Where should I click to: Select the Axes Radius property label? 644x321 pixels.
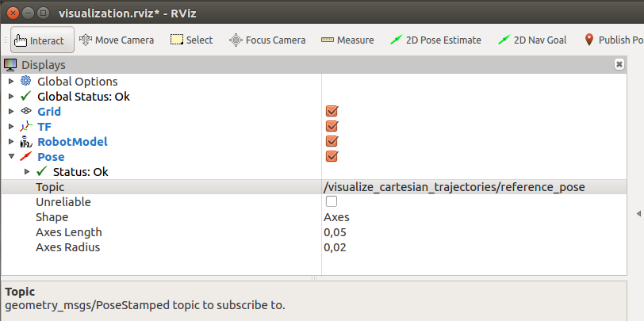[67, 247]
